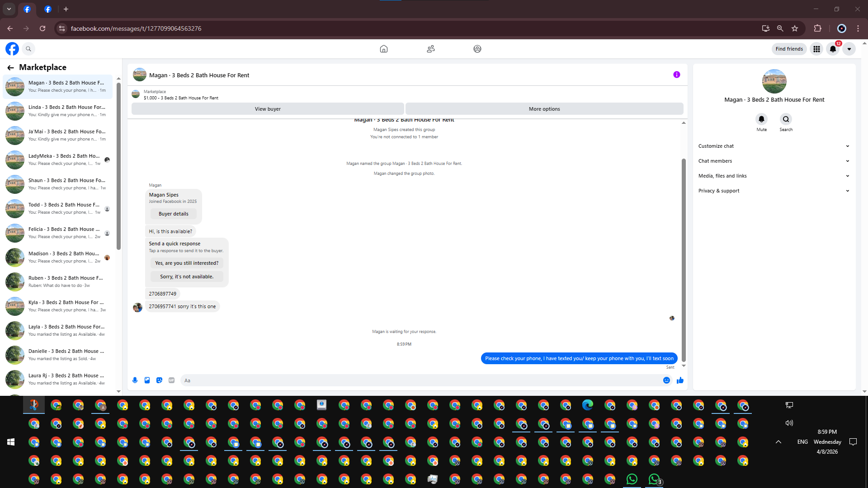Click the More options button

pyautogui.click(x=544, y=109)
